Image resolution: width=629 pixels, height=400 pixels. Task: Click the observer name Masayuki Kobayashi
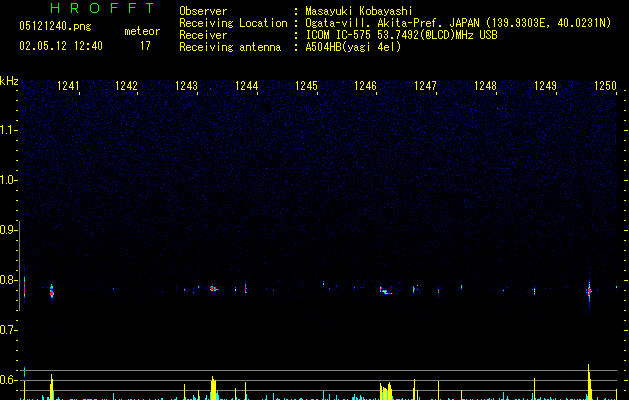pos(359,11)
